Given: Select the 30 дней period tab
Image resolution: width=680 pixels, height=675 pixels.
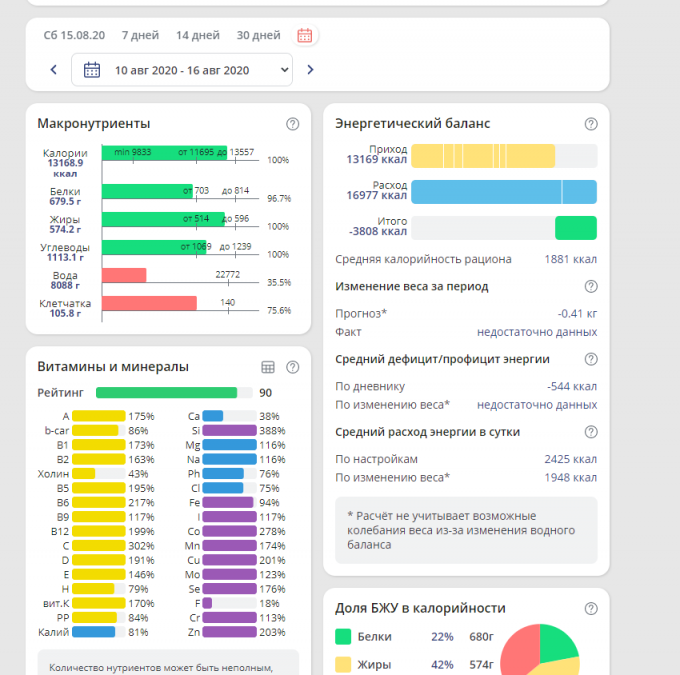Looking at the screenshot, I should click(258, 35).
